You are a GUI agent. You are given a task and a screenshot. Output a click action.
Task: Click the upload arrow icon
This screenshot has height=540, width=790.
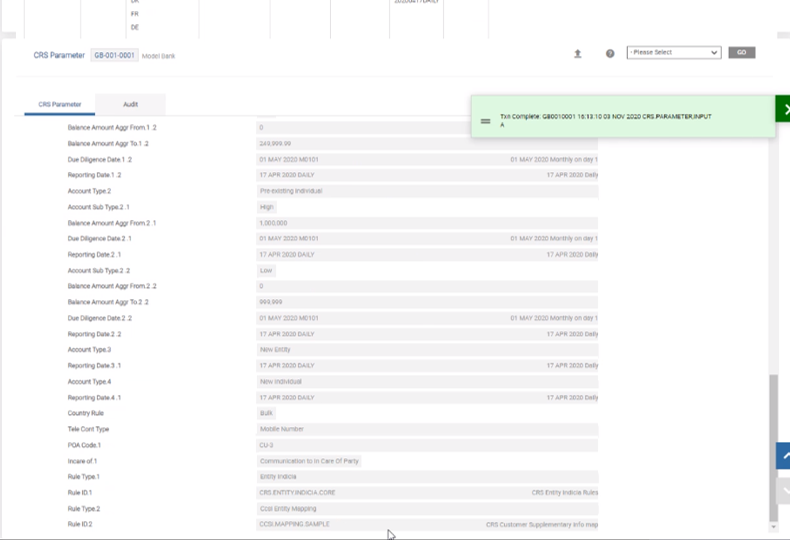578,53
